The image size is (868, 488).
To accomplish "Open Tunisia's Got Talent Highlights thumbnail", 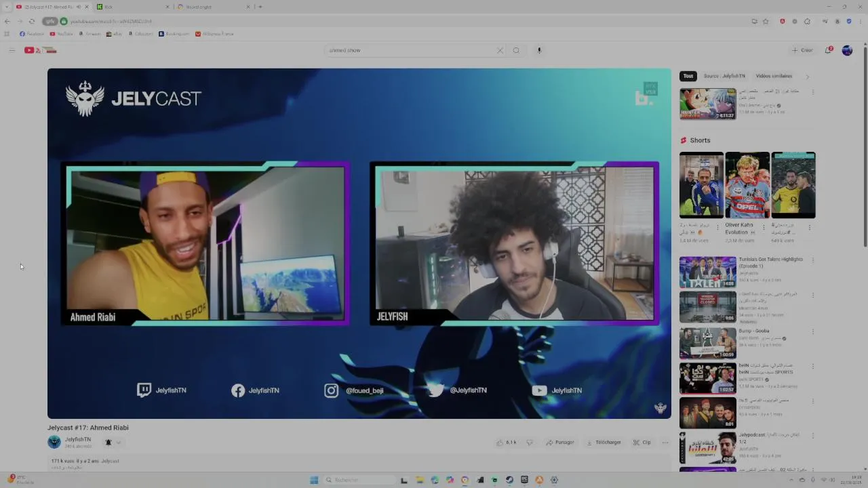I will pyautogui.click(x=708, y=272).
